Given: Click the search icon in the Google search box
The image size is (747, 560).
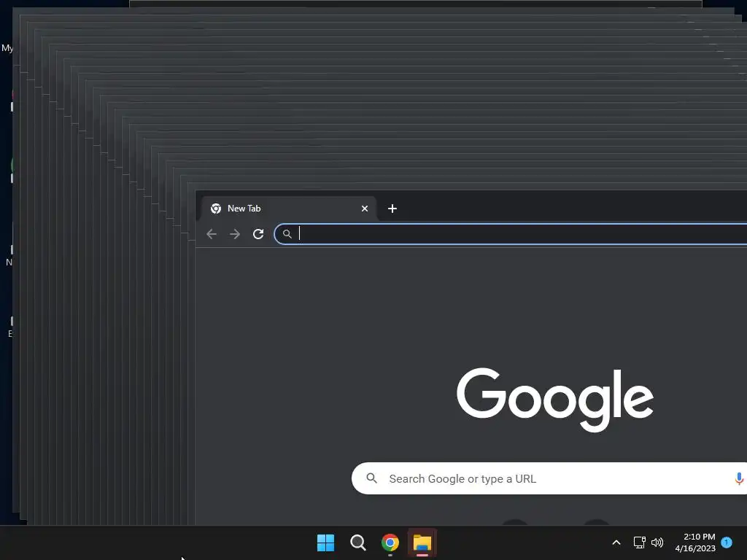Looking at the screenshot, I should 371,478.
